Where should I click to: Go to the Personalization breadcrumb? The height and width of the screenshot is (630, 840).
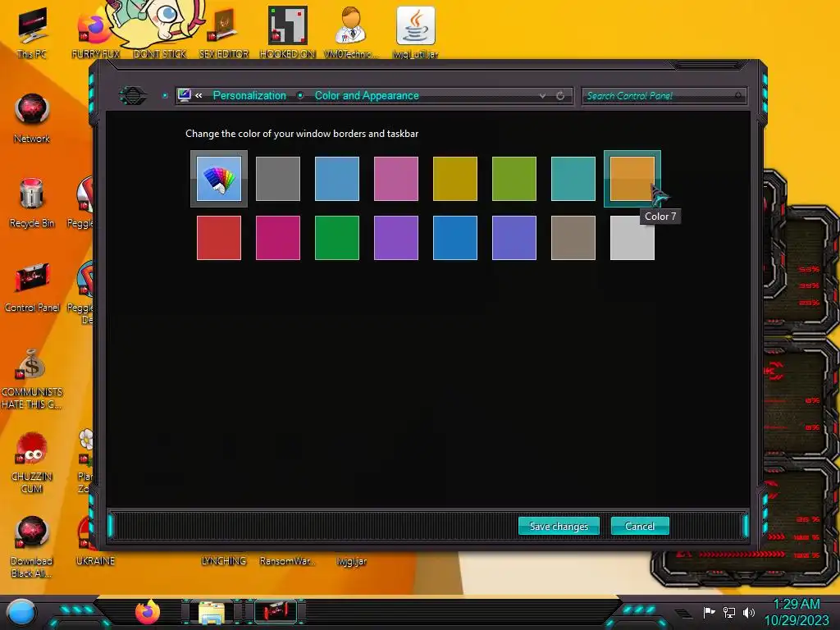tap(249, 95)
